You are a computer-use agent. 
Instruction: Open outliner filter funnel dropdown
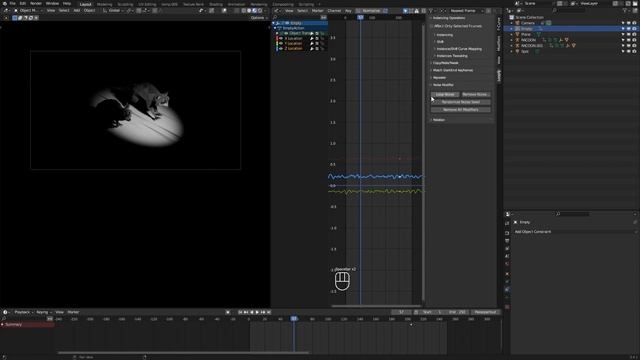coord(626,10)
